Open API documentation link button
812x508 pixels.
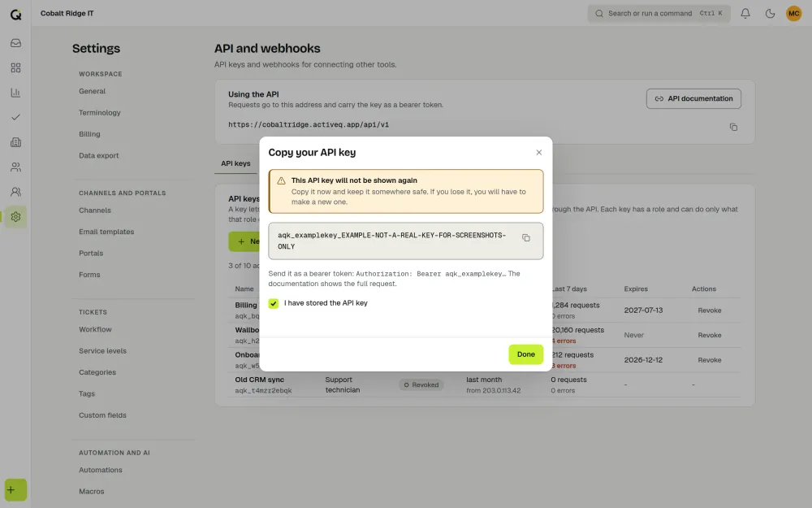click(x=693, y=98)
